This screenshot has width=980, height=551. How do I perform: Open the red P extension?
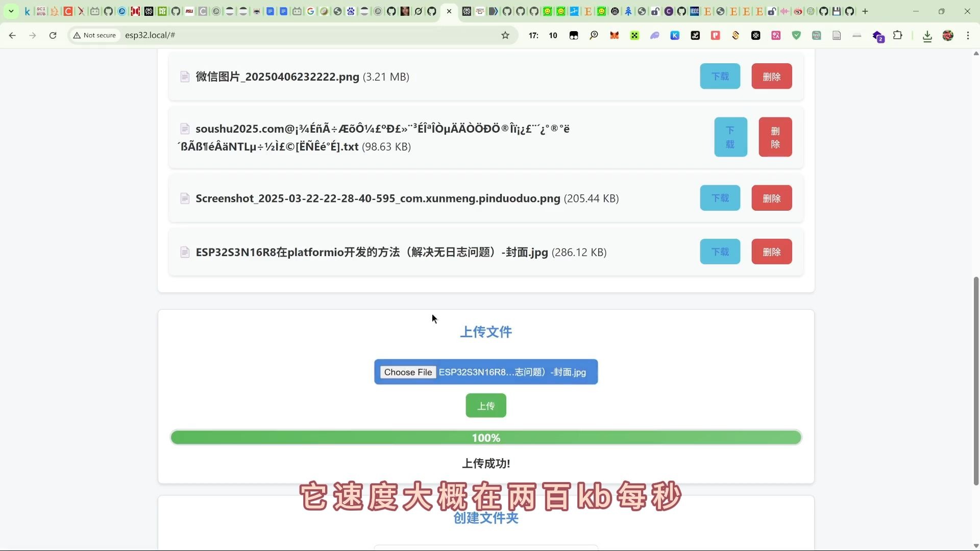click(715, 35)
